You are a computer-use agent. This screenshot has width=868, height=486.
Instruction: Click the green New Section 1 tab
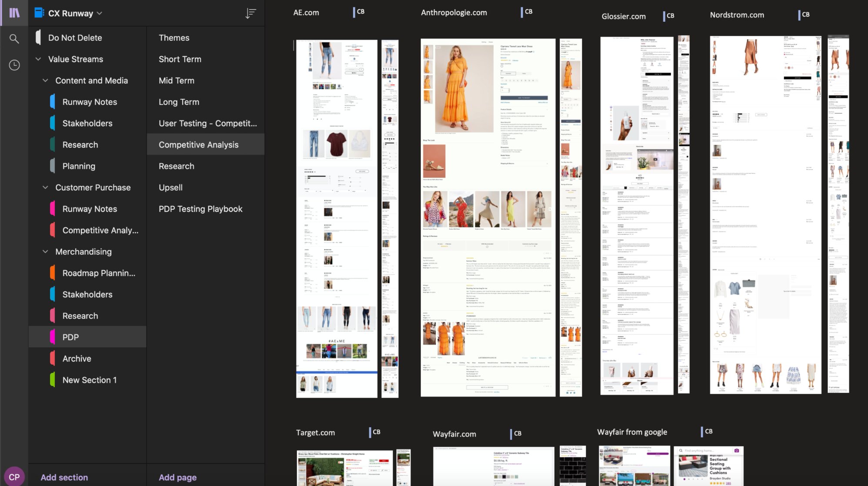(x=89, y=380)
